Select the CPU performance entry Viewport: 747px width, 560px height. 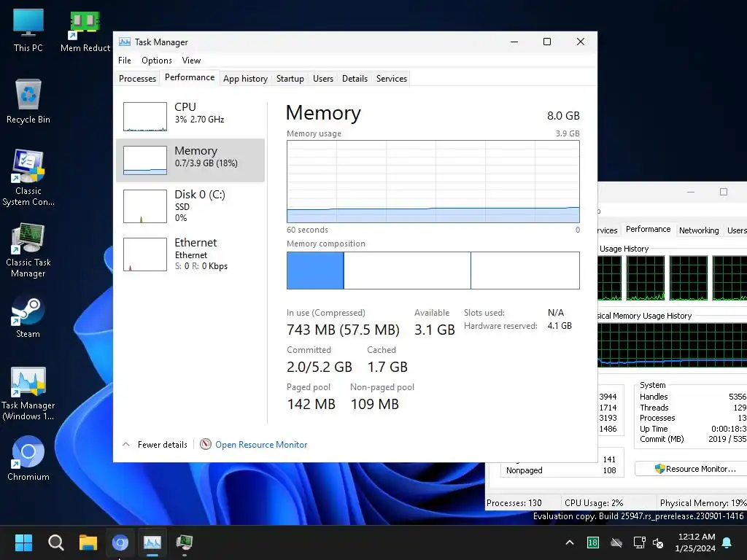click(190, 116)
